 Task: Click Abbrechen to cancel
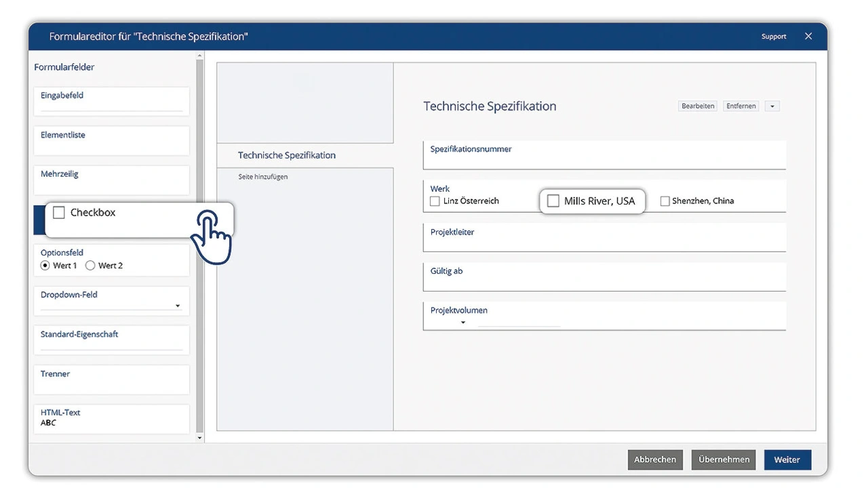coord(654,460)
